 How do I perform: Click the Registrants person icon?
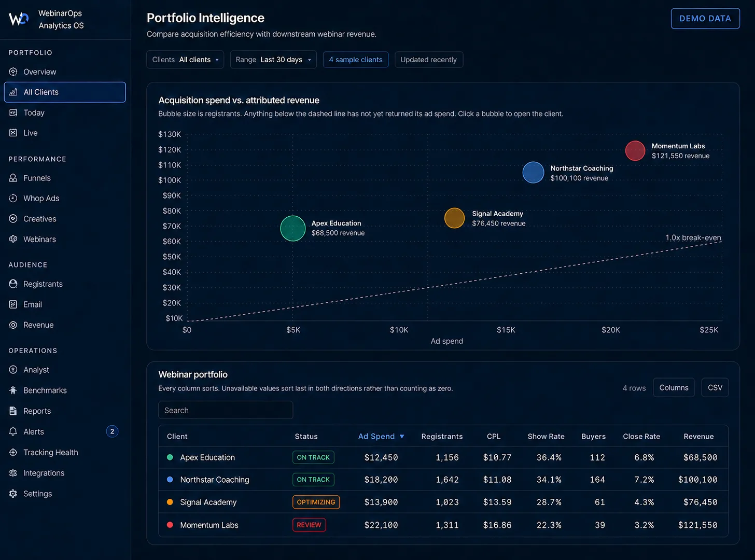[x=13, y=284]
